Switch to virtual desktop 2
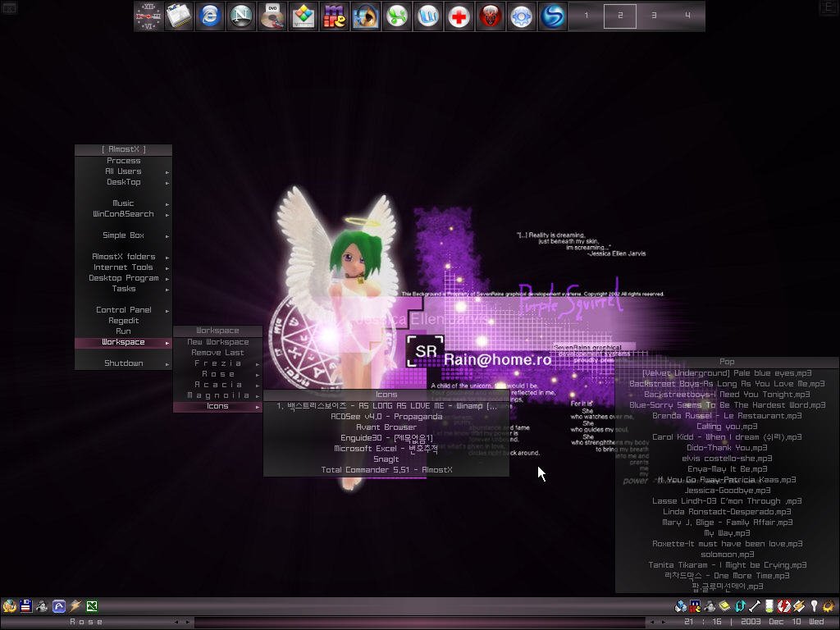The height and width of the screenshot is (630, 840). tap(620, 16)
